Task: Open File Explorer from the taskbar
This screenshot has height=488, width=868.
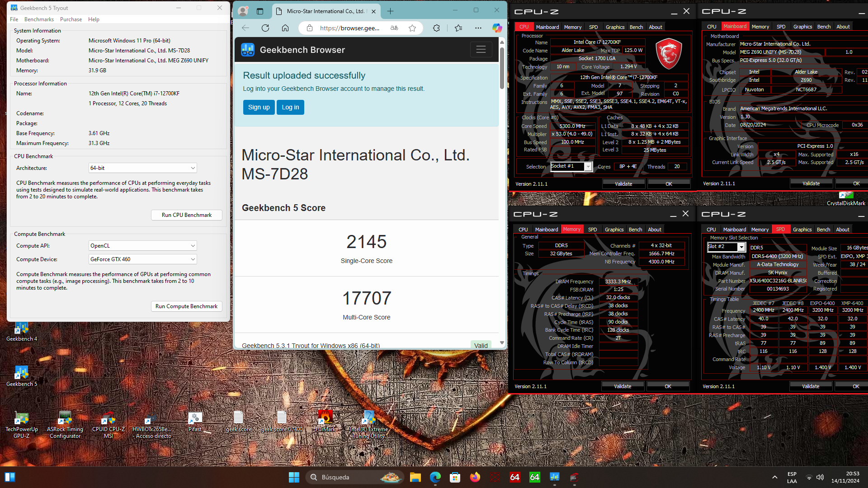Action: pyautogui.click(x=415, y=477)
